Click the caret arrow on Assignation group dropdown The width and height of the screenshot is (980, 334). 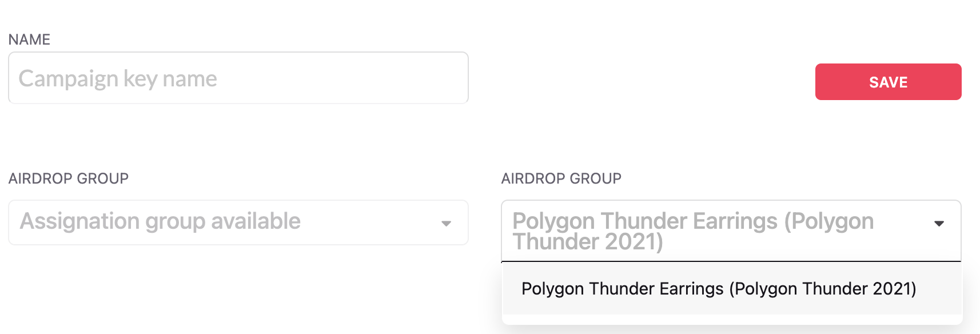(446, 224)
